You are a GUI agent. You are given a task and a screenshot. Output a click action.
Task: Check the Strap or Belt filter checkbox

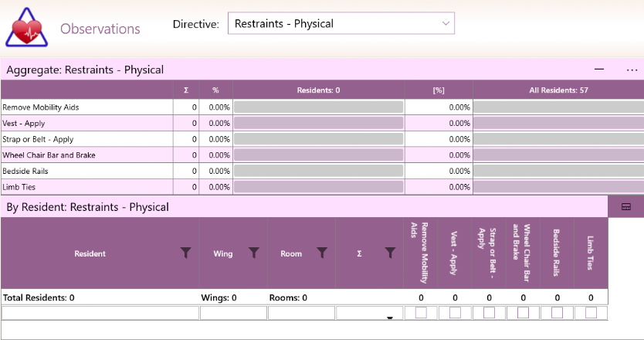pos(489,313)
